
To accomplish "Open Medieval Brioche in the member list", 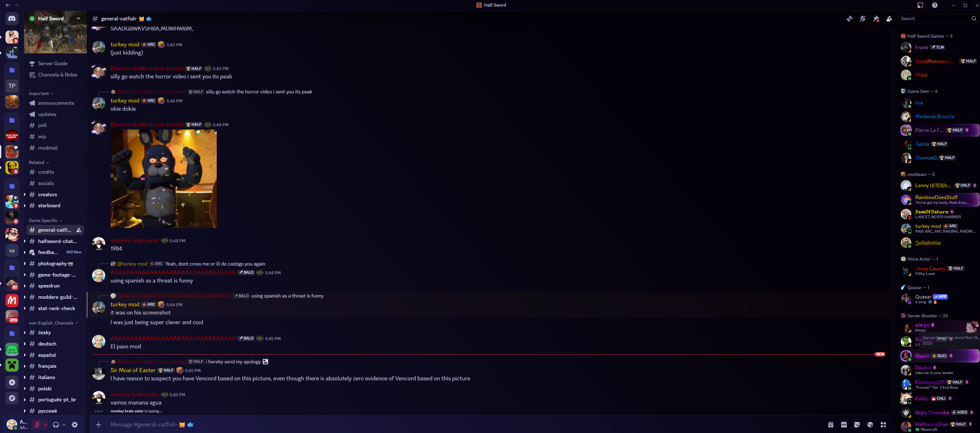I will click(x=939, y=117).
